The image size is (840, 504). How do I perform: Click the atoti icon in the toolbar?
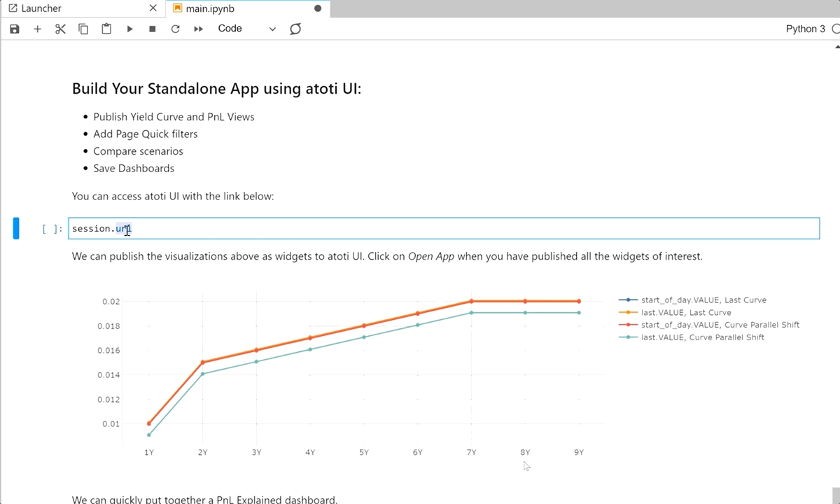click(295, 29)
